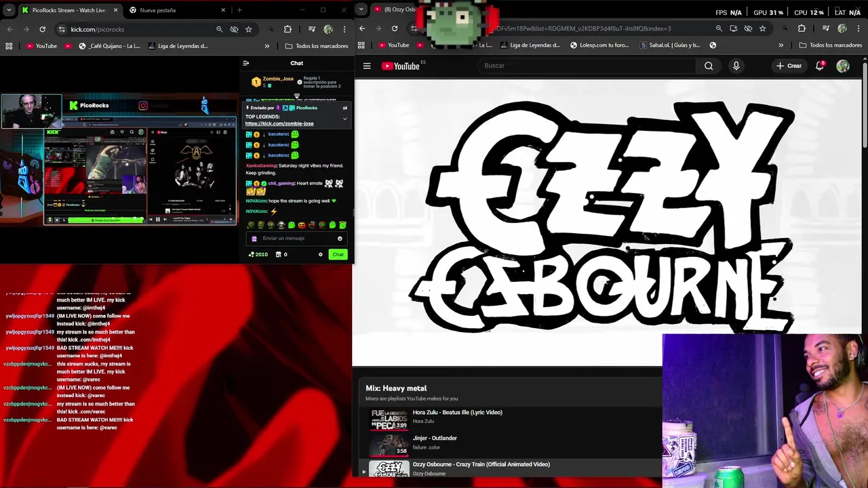Click YouTube search magnifier button
This screenshot has height=488, width=868.
(x=709, y=66)
